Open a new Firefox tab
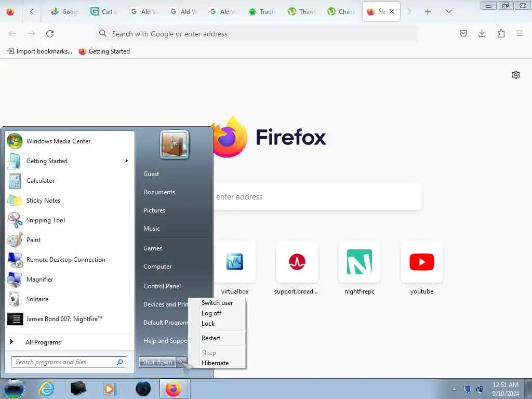 point(428,12)
